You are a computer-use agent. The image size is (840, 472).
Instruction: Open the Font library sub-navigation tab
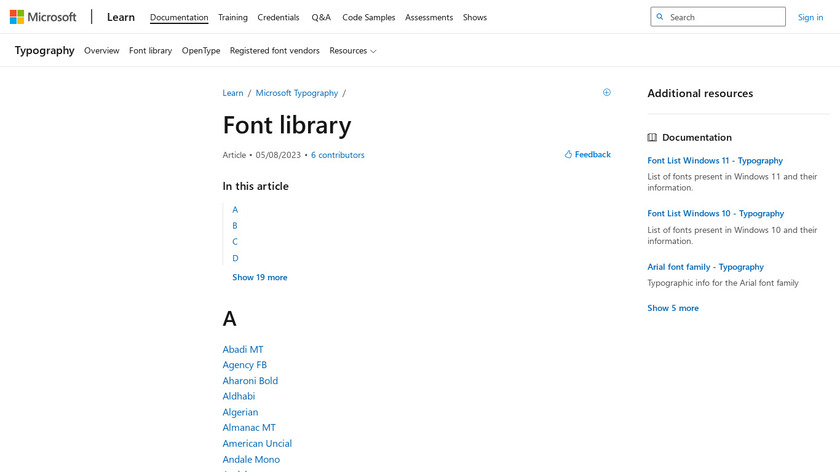151,50
